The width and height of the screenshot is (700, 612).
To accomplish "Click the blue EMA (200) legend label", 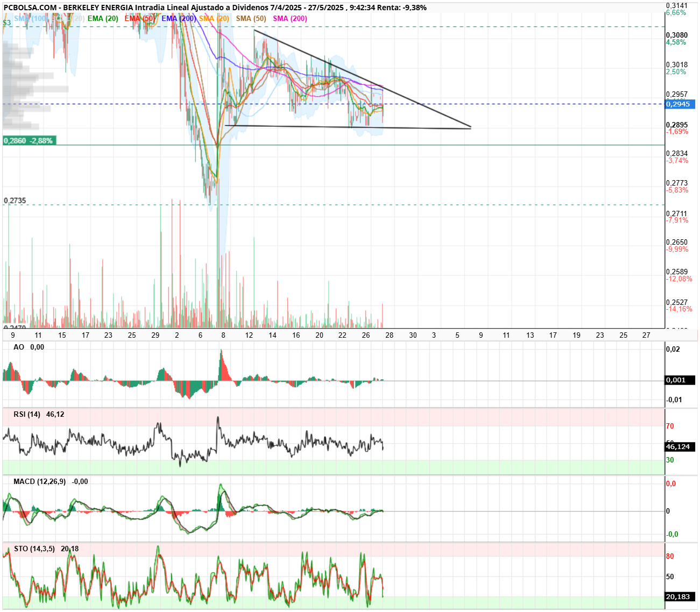I will pyautogui.click(x=179, y=18).
